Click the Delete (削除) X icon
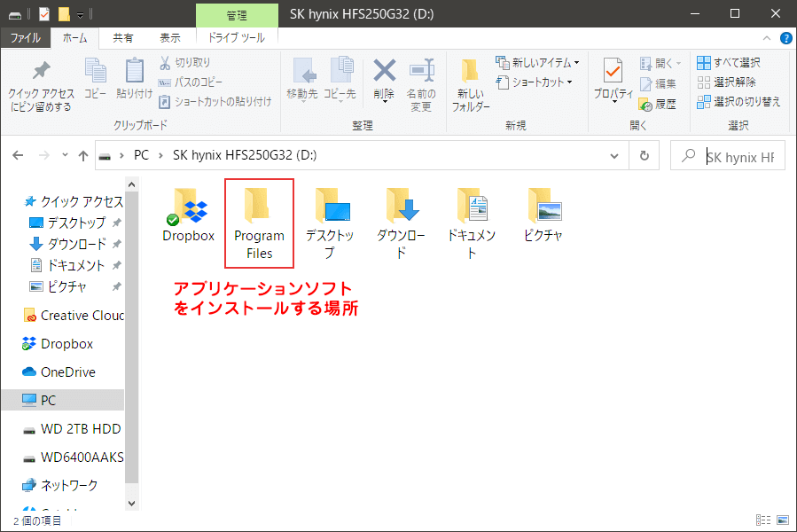 (384, 81)
